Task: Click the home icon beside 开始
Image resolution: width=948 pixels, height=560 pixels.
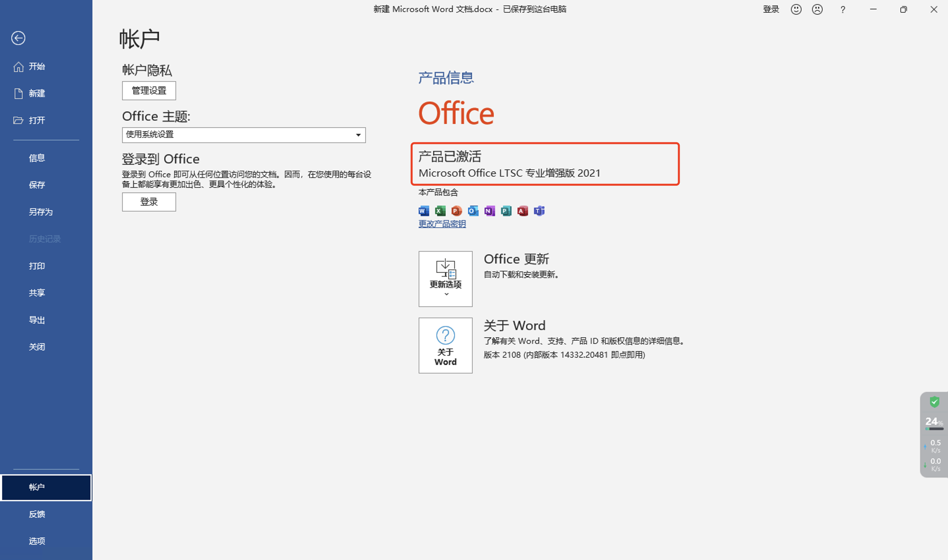Action: point(18,67)
